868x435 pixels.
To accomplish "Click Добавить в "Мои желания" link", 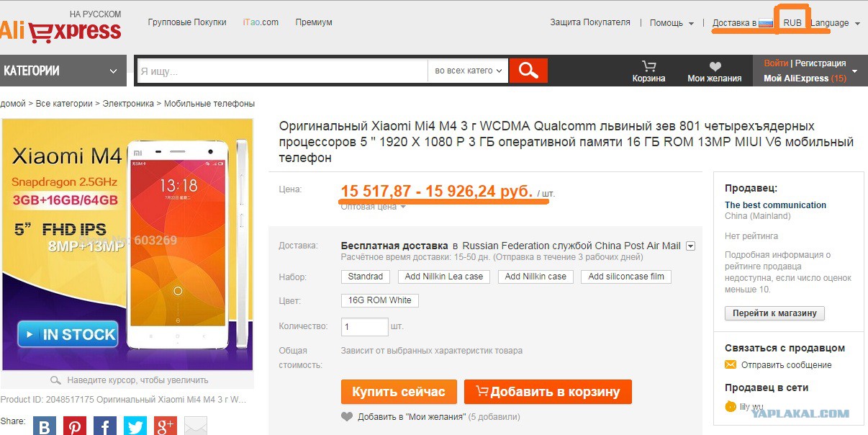I will [411, 417].
